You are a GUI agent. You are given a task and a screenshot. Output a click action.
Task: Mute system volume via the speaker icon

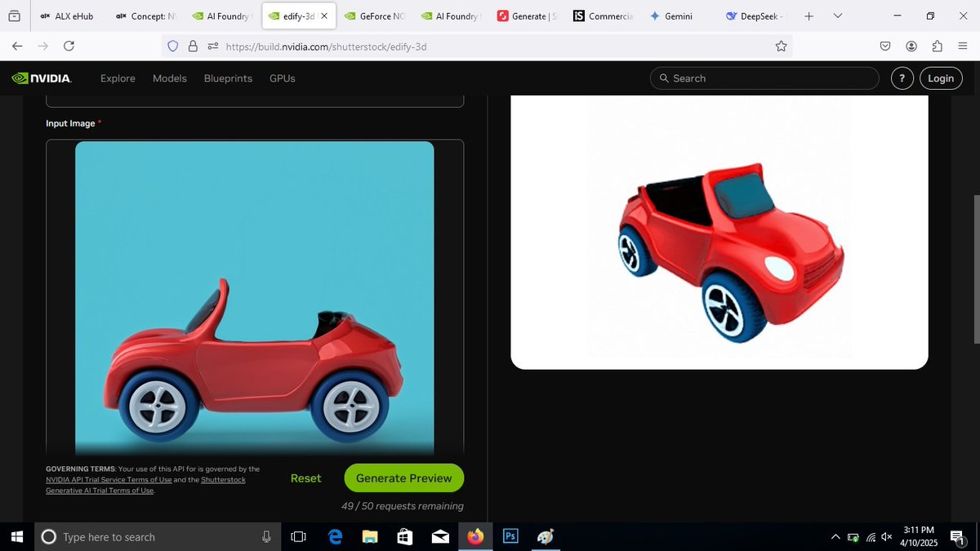coord(886,536)
